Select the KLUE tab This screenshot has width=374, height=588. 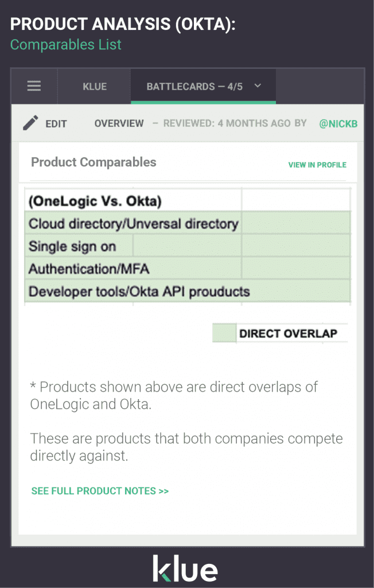[x=93, y=86]
